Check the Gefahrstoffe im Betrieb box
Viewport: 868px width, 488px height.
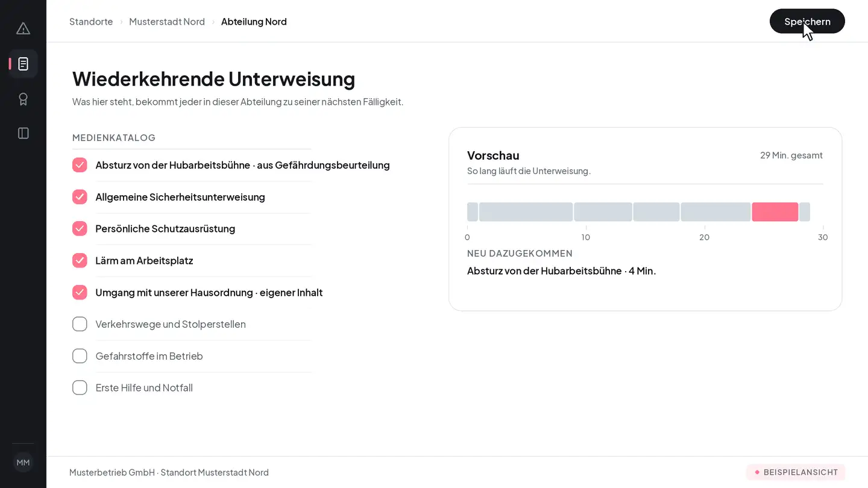pos(80,356)
